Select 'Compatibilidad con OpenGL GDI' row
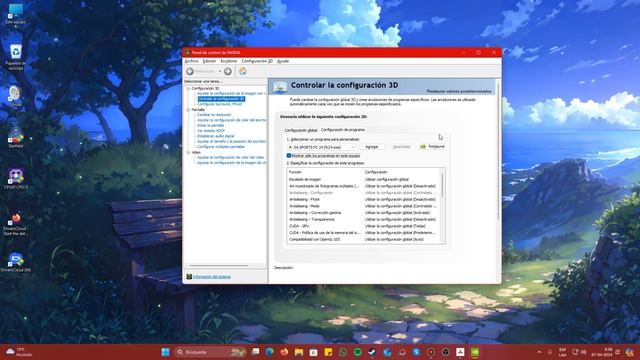 click(363, 240)
